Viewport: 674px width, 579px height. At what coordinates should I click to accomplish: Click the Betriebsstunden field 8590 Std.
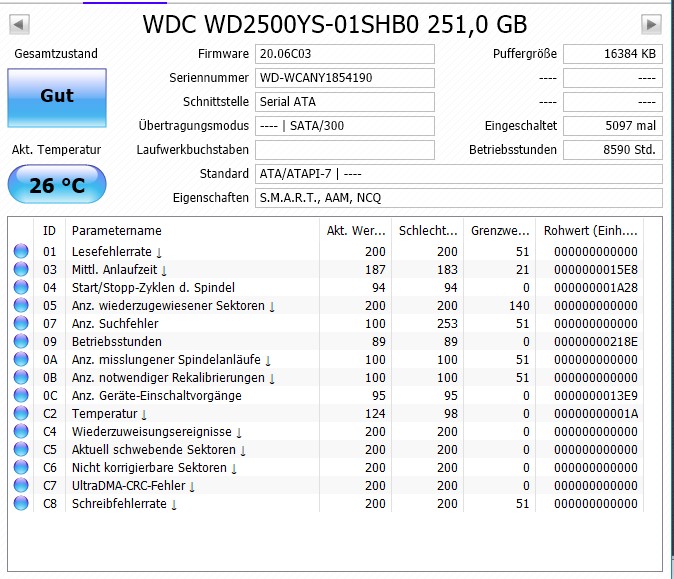[613, 150]
